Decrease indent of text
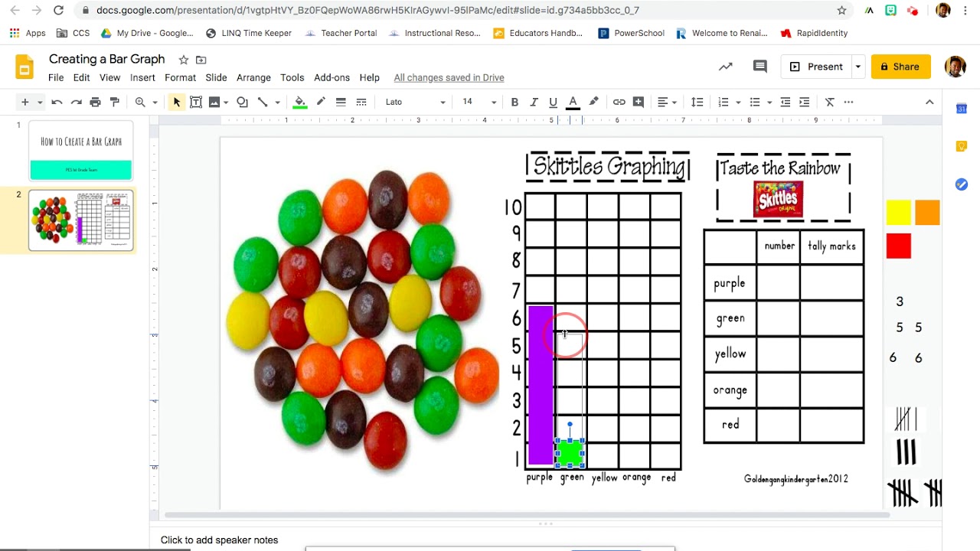The image size is (980, 551). pos(786,102)
